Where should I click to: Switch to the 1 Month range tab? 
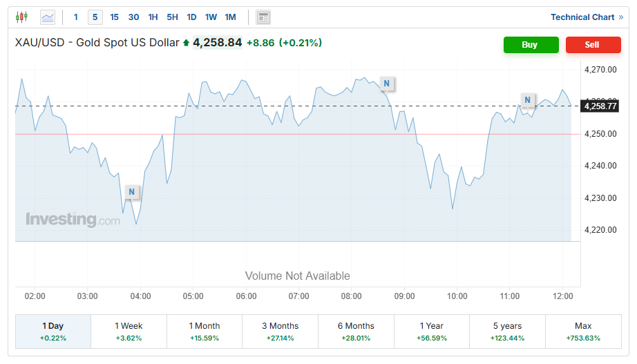(205, 332)
